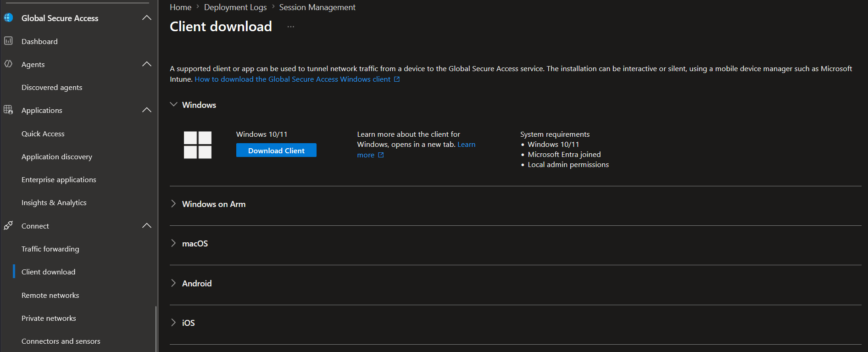
Task: Click the Agents icon in sidebar
Action: [8, 64]
